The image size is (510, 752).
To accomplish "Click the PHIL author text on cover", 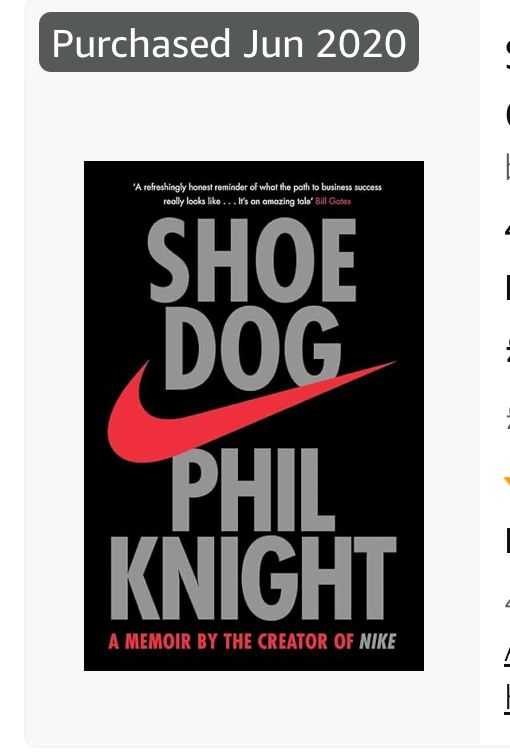I will pos(253,490).
